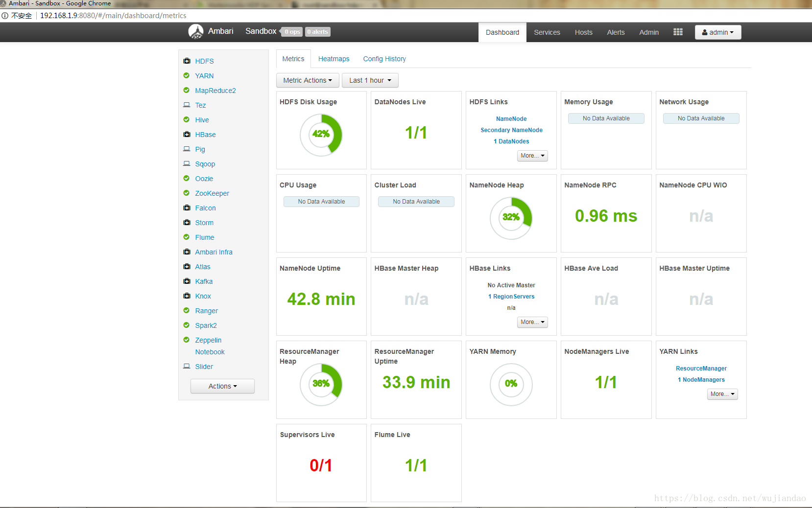Screen dimensions: 812x508
Task: Open the Config History tab
Action: (384, 59)
